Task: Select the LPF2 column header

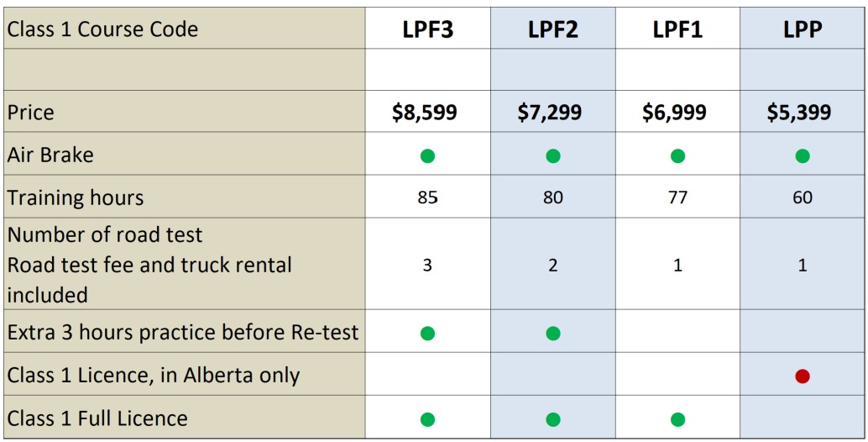Action: coord(552,29)
